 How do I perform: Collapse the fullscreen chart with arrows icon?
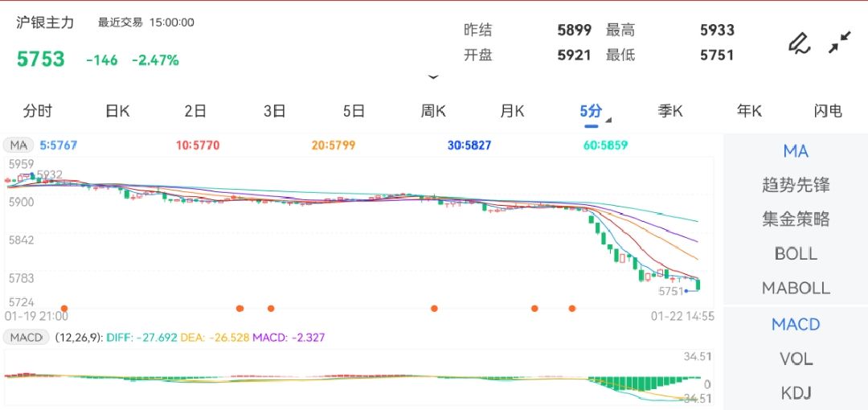pyautogui.click(x=840, y=43)
